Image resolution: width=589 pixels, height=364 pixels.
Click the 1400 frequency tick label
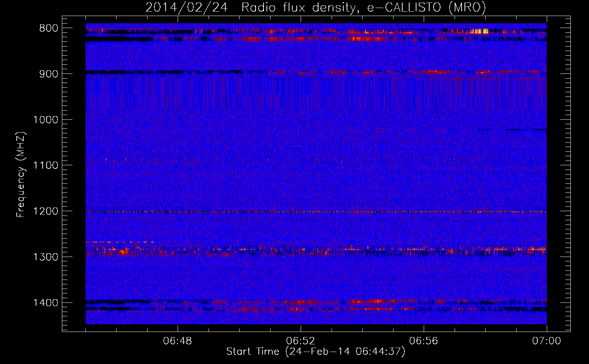click(x=46, y=303)
